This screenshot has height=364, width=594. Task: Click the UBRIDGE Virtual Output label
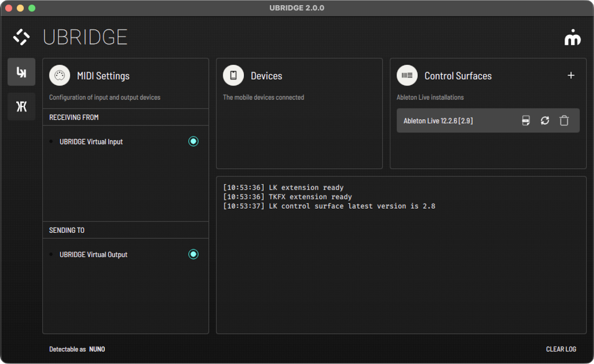pyautogui.click(x=93, y=255)
